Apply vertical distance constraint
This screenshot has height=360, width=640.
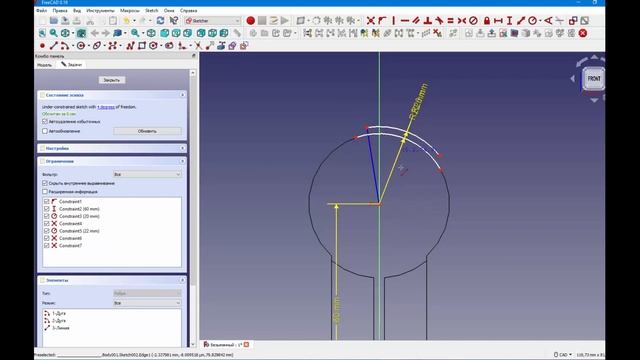pyautogui.click(x=509, y=20)
